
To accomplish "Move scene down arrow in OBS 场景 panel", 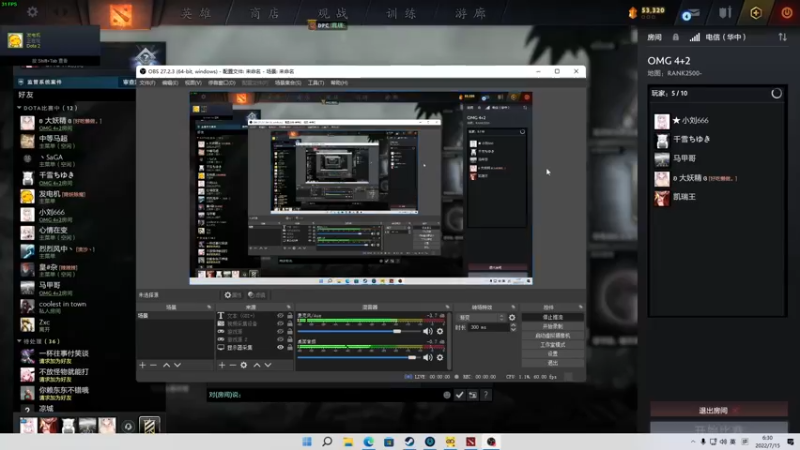I will pos(177,365).
